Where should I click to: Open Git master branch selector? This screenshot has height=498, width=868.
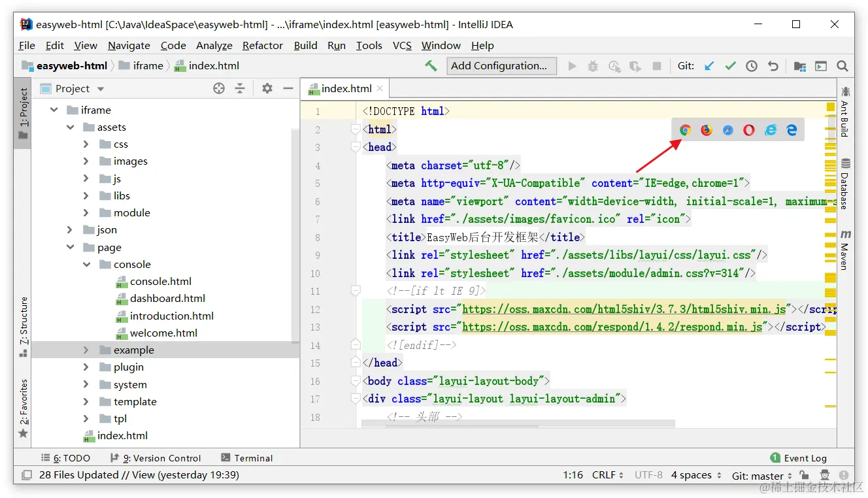click(x=762, y=476)
